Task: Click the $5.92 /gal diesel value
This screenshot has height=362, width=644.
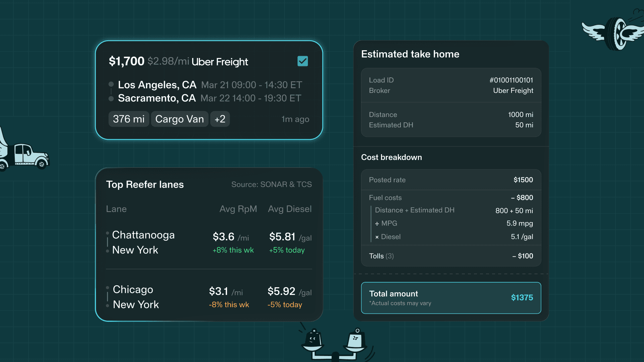Action: [x=290, y=292]
